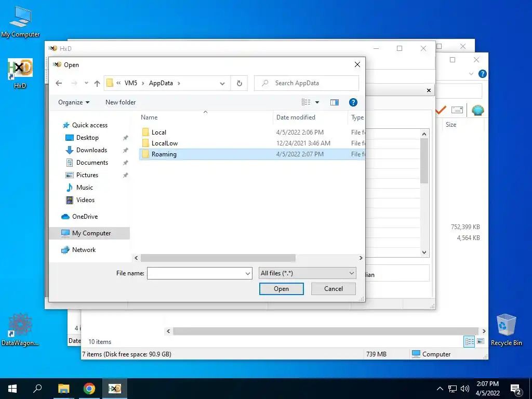
Task: Launch Chrome from the taskbar
Action: point(89,389)
